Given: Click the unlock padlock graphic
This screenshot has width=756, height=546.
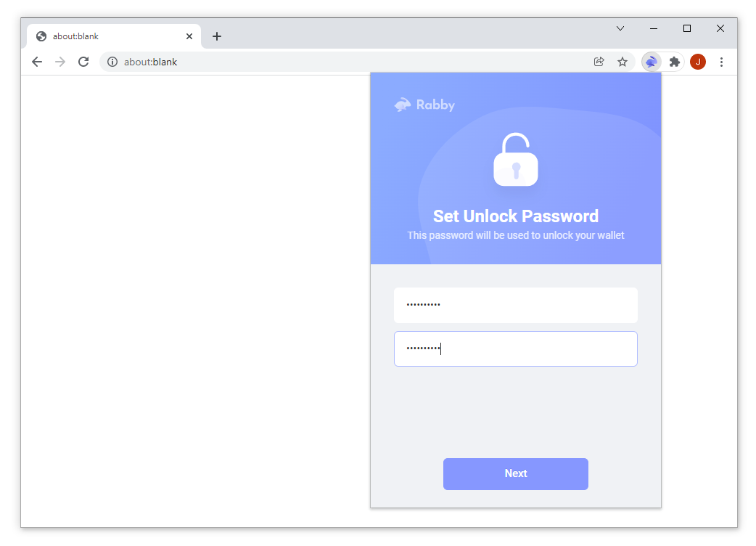Looking at the screenshot, I should click(515, 159).
